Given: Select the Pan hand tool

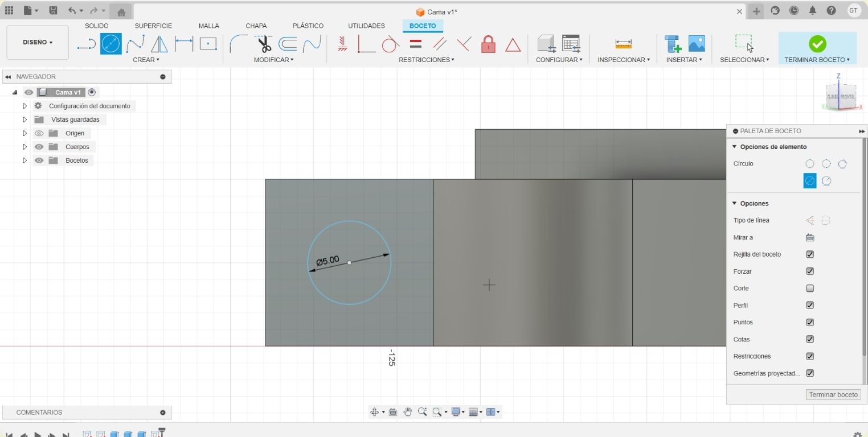Looking at the screenshot, I should (x=408, y=412).
